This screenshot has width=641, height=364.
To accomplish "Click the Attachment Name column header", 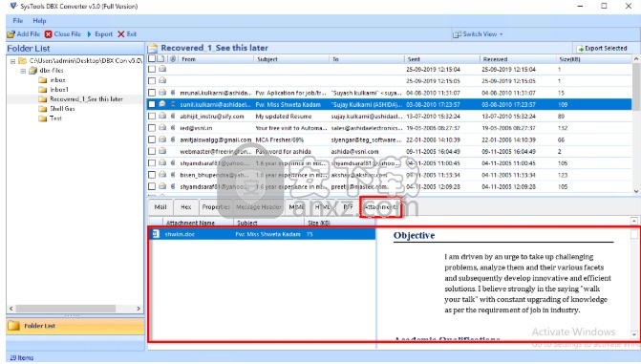I will (x=191, y=223).
